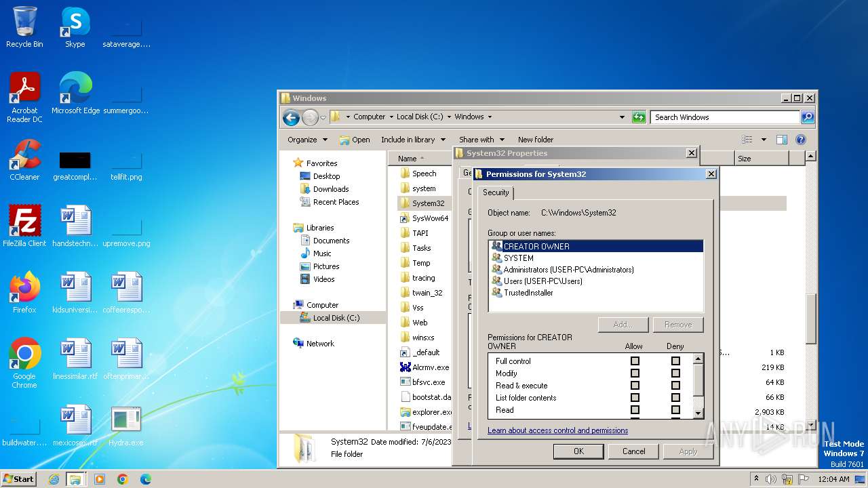This screenshot has width=868, height=488.
Task: Click the taskbar clock showing 12:04 AM
Action: point(833,479)
